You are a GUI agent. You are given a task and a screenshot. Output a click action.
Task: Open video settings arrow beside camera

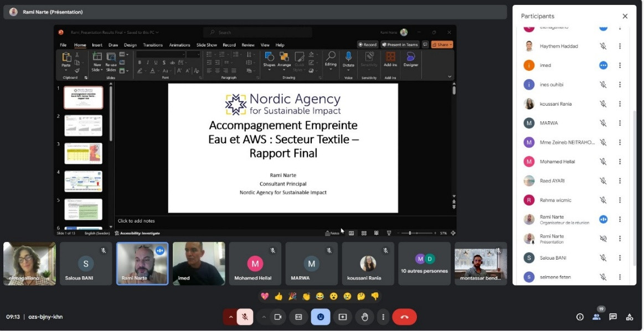point(264,317)
